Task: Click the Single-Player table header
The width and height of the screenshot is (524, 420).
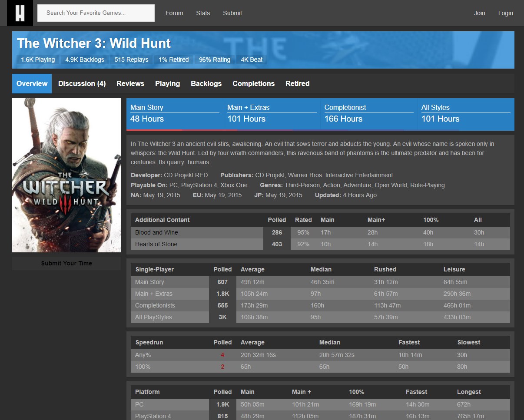Action: 155,269
